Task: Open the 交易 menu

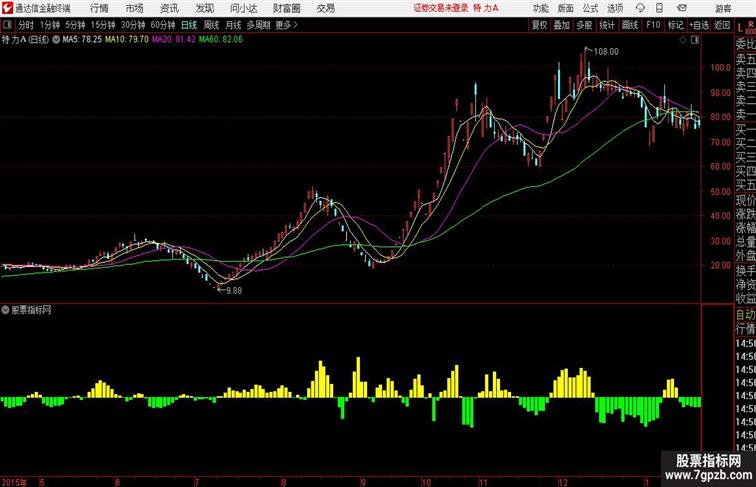Action: (x=325, y=8)
